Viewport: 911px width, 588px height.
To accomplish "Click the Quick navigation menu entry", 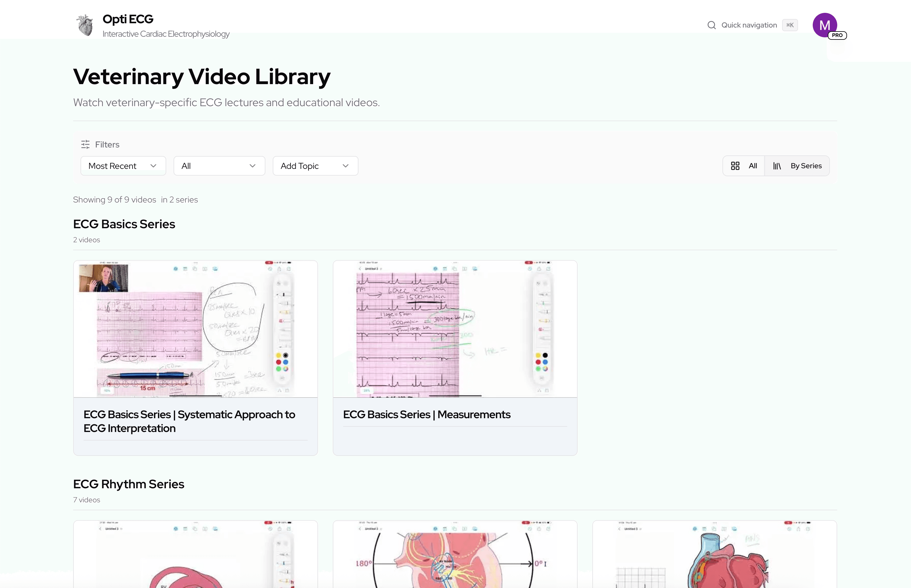I will 749,25.
